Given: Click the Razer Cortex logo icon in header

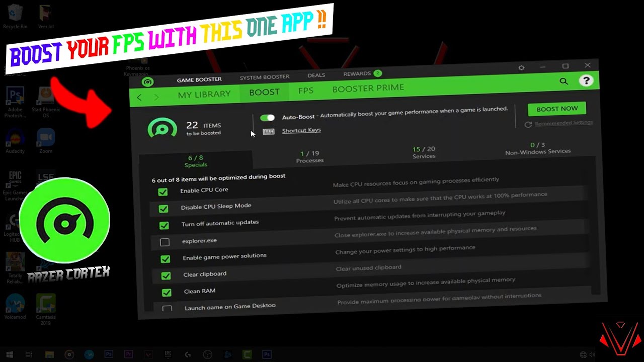Looking at the screenshot, I should point(147,82).
